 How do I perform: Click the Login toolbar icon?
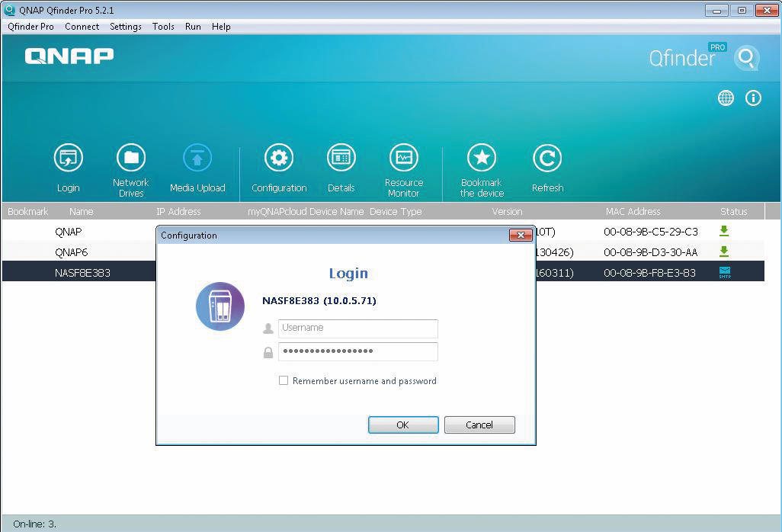(x=69, y=158)
